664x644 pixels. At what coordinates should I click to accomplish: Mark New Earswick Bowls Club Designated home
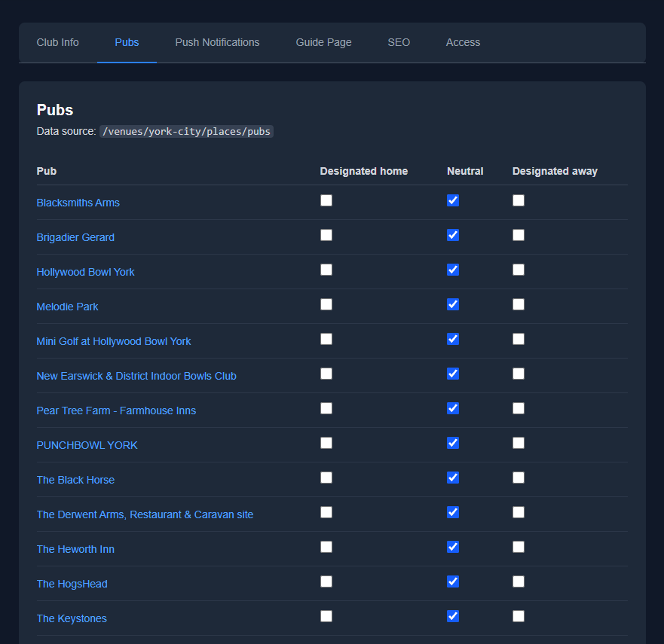click(x=326, y=374)
